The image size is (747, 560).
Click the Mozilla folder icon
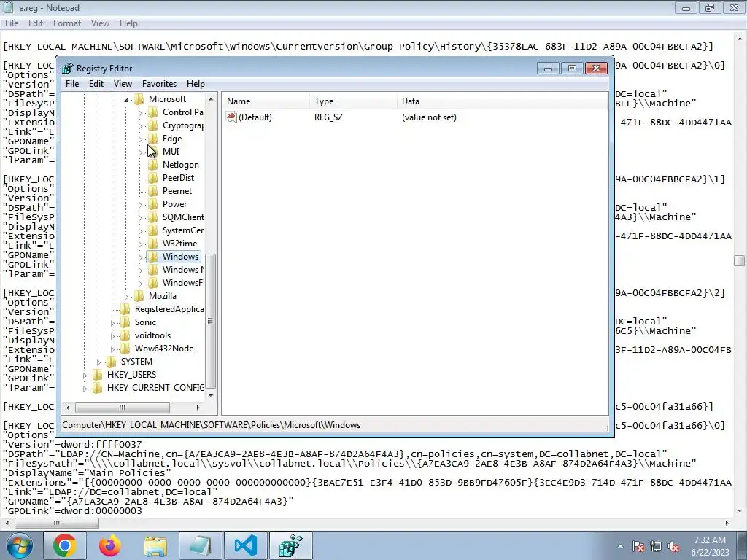pyautogui.click(x=139, y=296)
